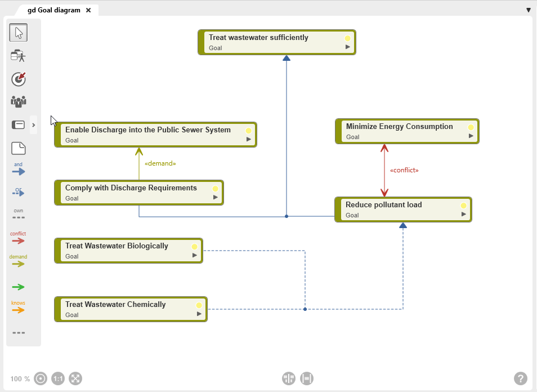Select the 'conflict' red arrow tool
Image resolution: width=537 pixels, height=392 pixels.
(x=18, y=238)
